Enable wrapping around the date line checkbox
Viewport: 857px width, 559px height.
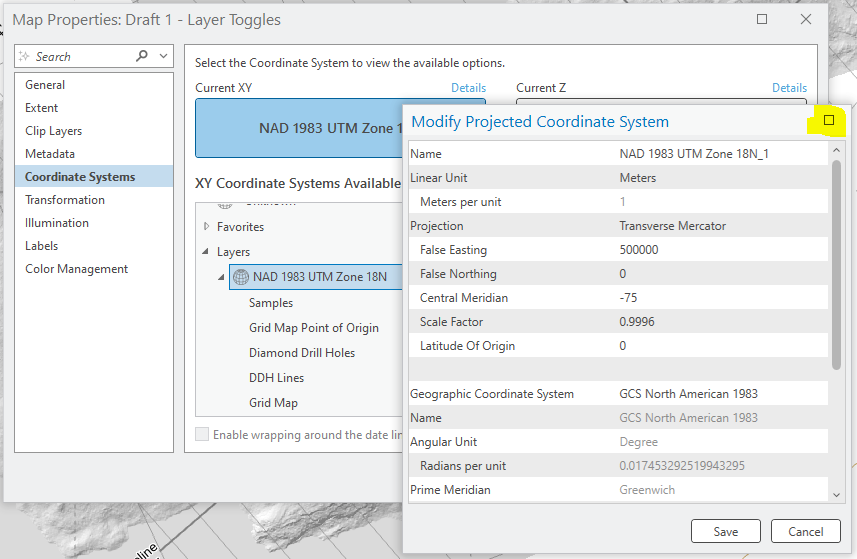(x=203, y=435)
